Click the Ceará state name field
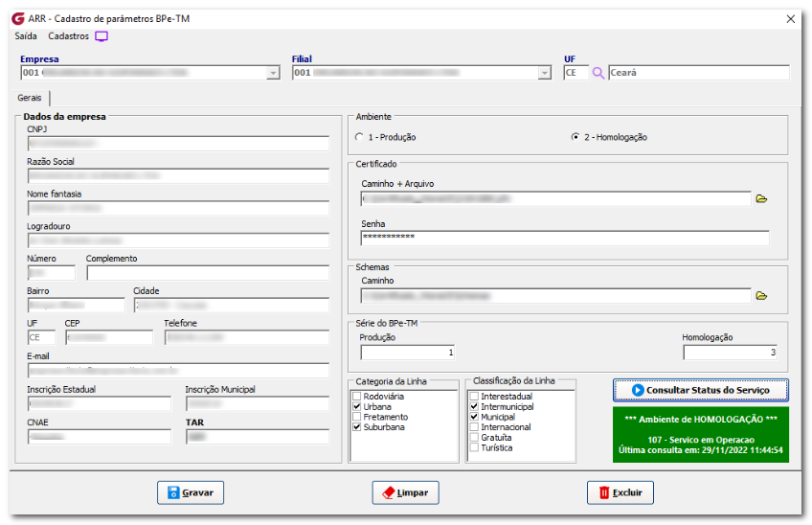 (699, 73)
